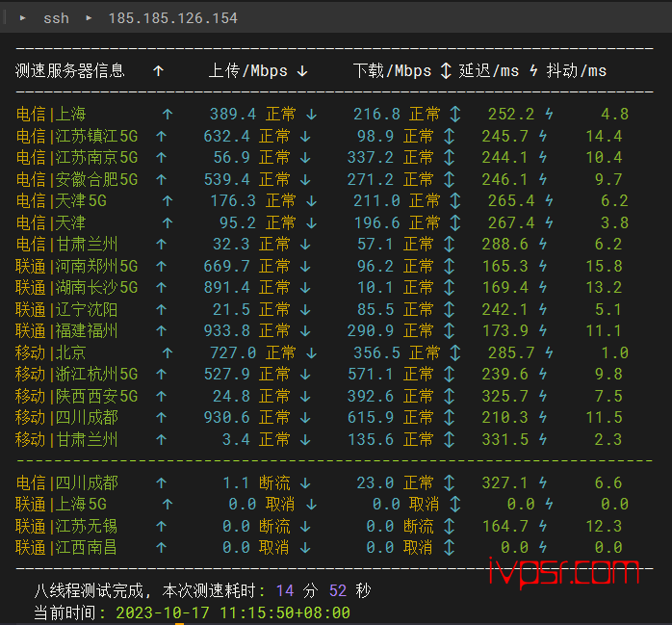
Task: Click the upload value 933.8
Action: click(226, 330)
